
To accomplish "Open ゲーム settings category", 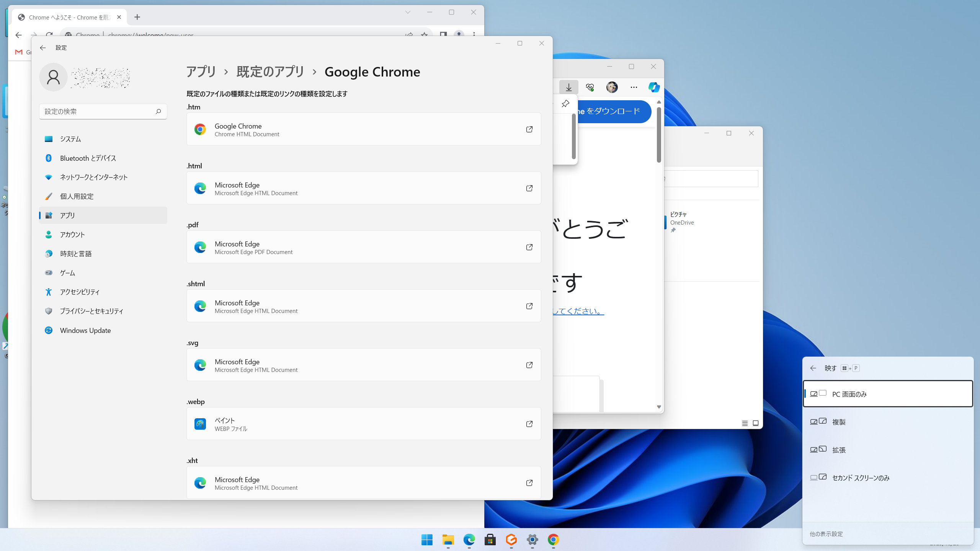I will tap(103, 273).
